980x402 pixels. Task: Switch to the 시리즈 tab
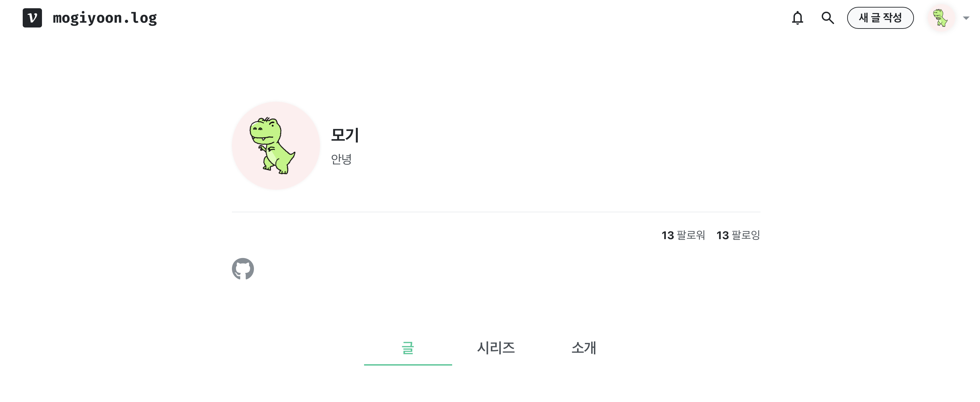pyautogui.click(x=496, y=348)
